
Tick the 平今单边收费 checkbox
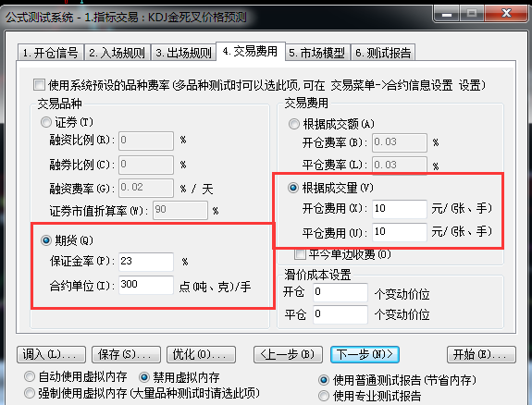tap(300, 253)
